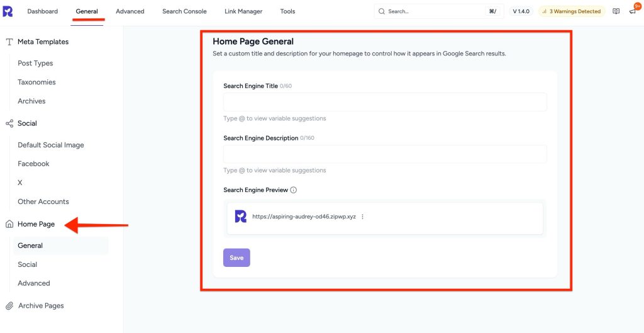Click the Archive Pages paperclip icon
The image size is (644, 333).
9,306
